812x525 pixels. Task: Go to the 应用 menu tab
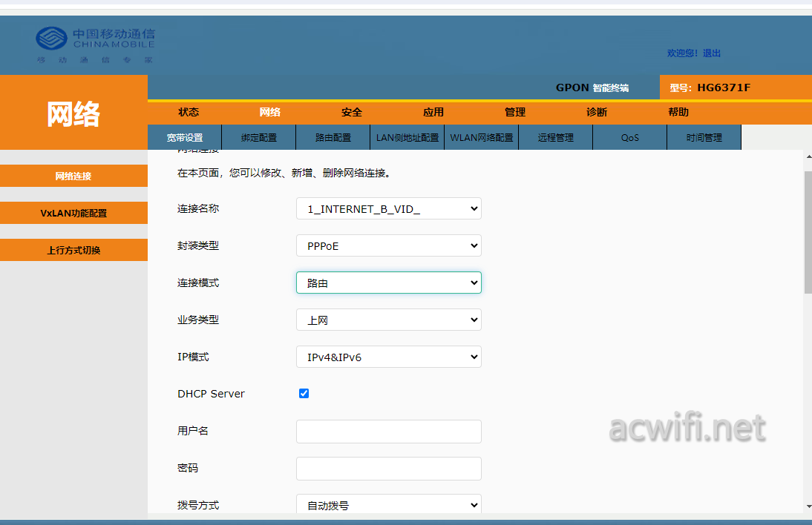tap(433, 112)
